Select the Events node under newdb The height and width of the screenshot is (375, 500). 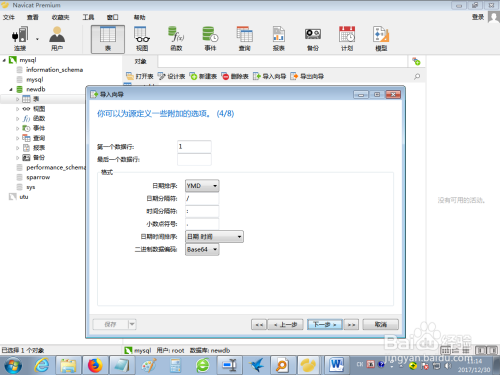tap(39, 128)
